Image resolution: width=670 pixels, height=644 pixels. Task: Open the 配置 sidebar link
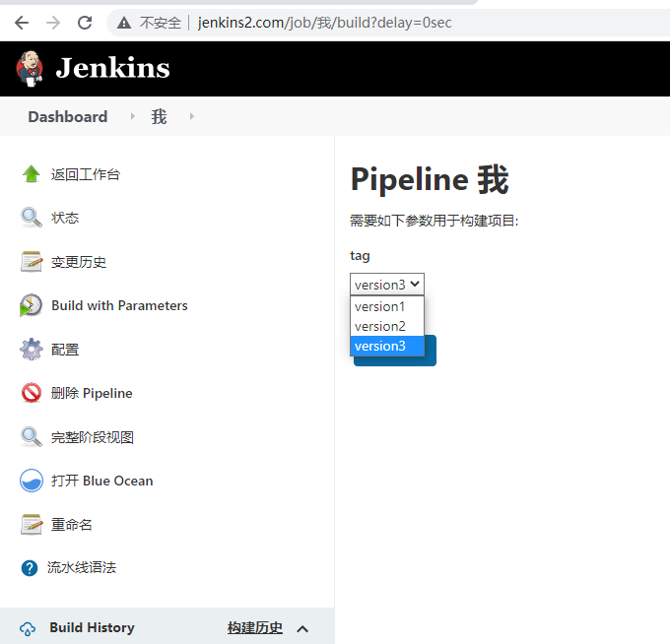pyautogui.click(x=65, y=350)
